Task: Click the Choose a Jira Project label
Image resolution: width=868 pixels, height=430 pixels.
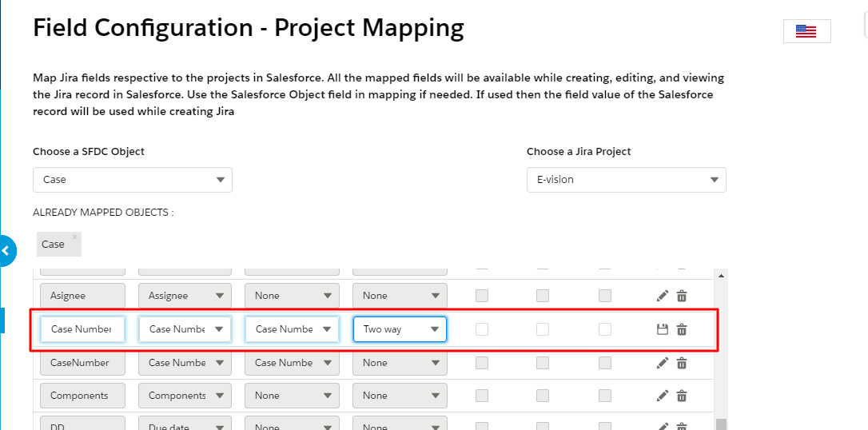Action: coord(579,152)
